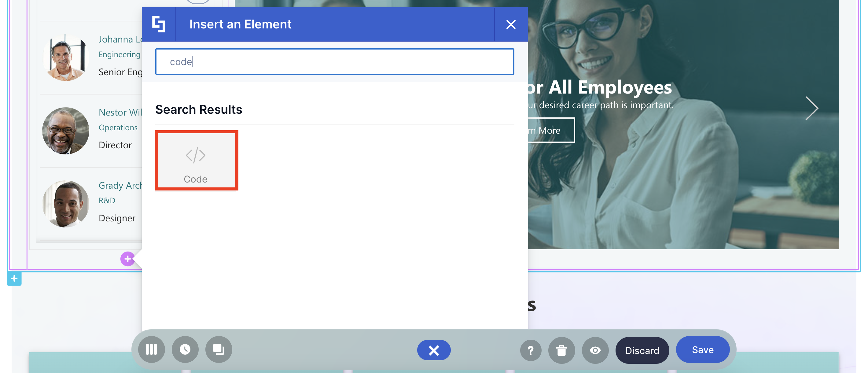
Task: Open the columns layout toolbar icon
Action: click(151, 349)
